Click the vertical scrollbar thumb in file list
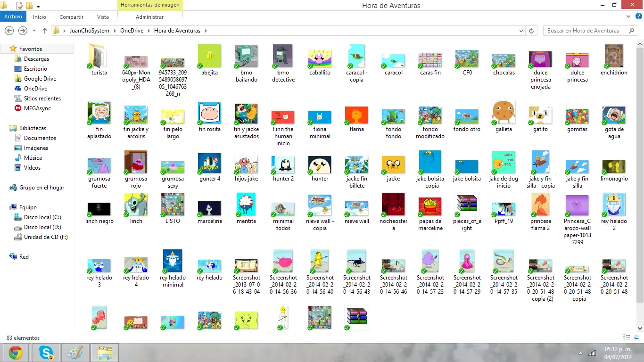The image size is (644, 362). tap(640, 175)
